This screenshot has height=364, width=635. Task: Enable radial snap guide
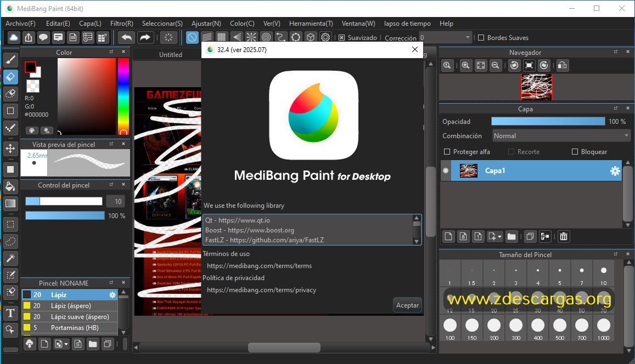251,38
